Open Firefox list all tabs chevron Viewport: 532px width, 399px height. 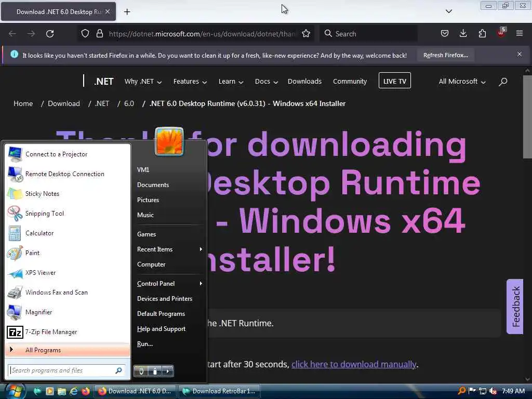tap(448, 11)
